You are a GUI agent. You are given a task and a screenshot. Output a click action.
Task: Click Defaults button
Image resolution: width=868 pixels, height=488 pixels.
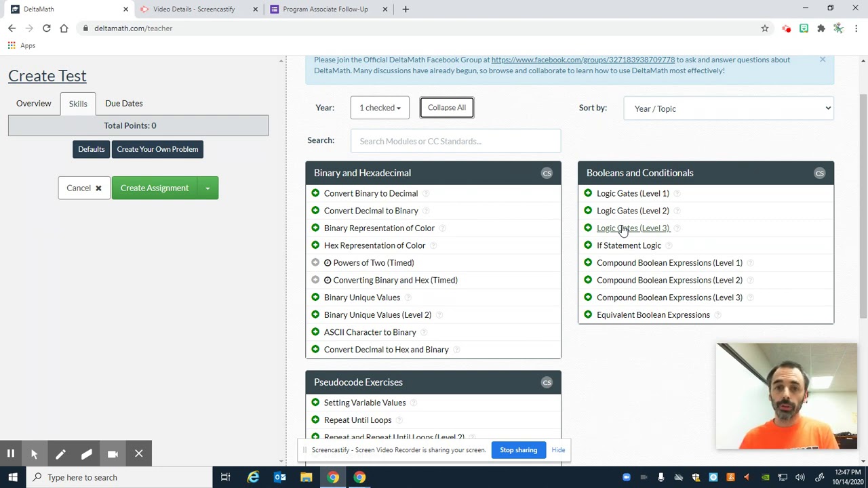(x=92, y=149)
